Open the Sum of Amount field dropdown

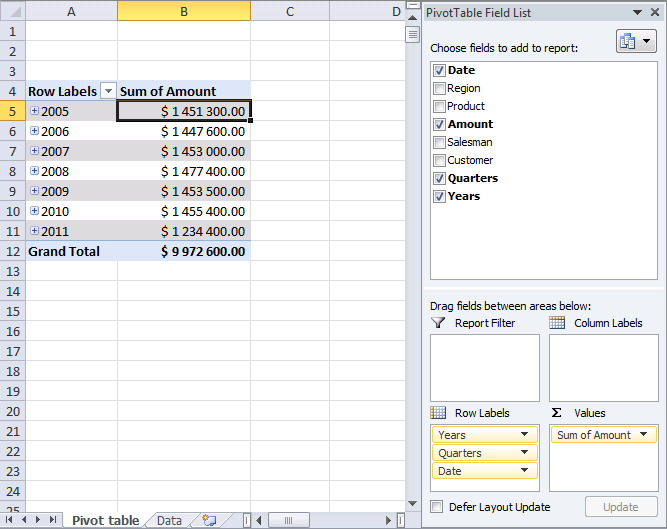tap(645, 435)
